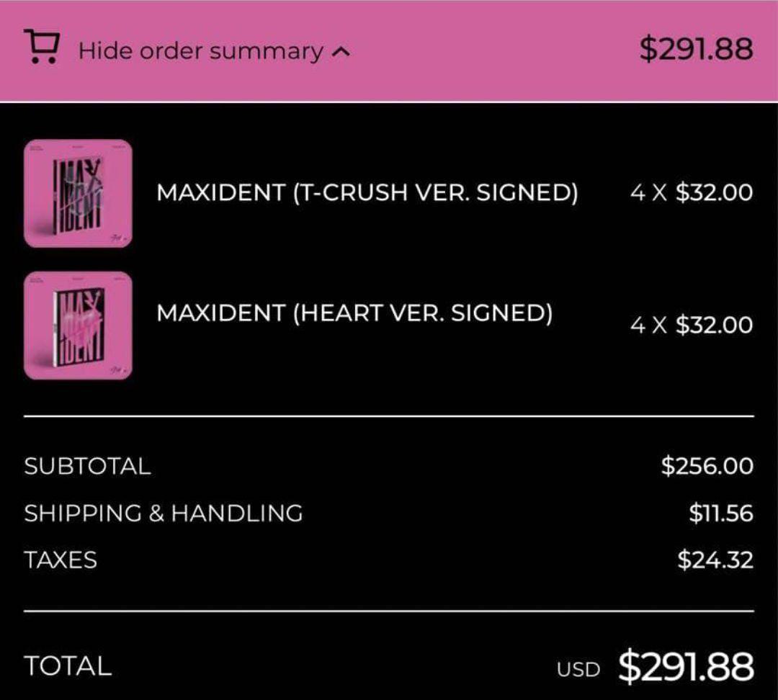The image size is (778, 700).
Task: Click the TAXES label
Action: coord(61,560)
